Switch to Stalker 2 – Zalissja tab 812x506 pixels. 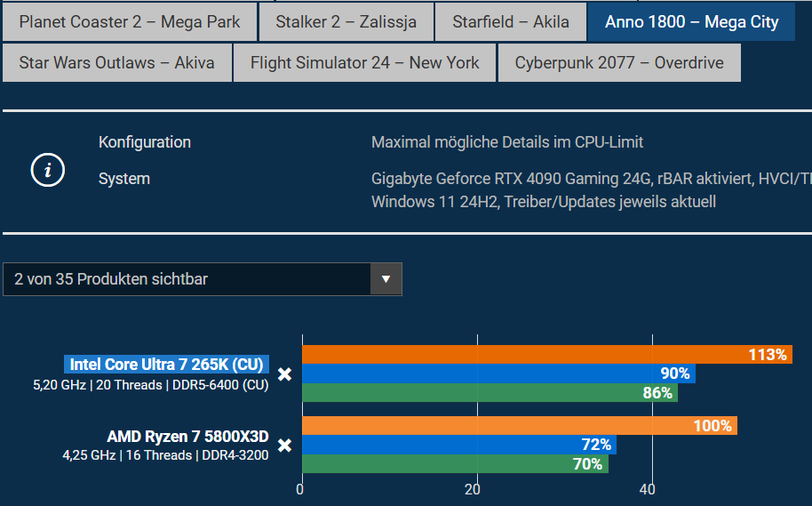[346, 21]
